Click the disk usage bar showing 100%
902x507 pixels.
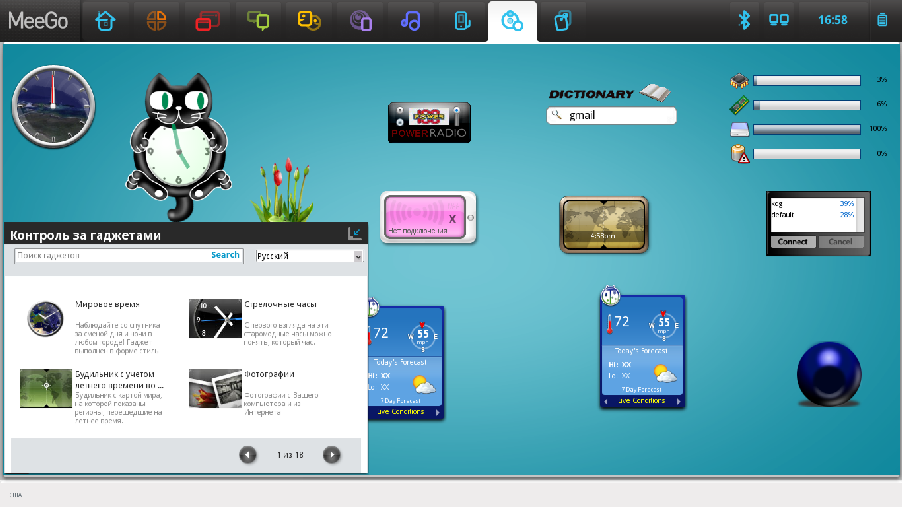[x=806, y=129]
